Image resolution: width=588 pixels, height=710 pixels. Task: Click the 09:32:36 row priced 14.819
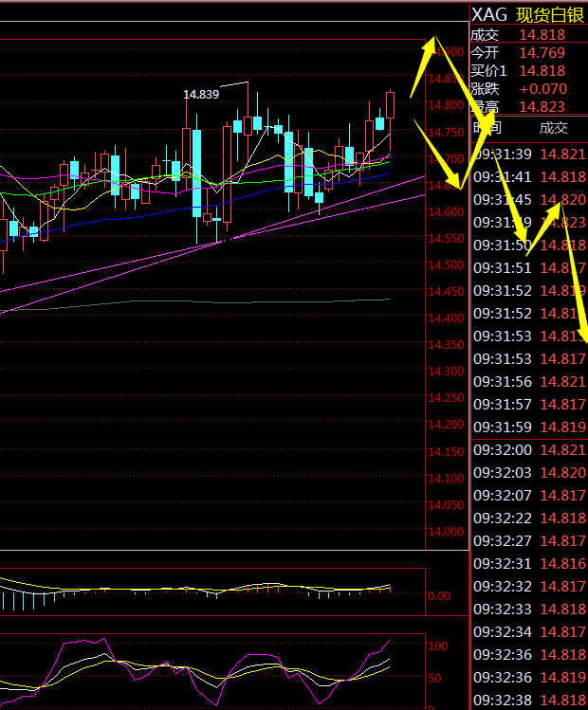coord(529,678)
